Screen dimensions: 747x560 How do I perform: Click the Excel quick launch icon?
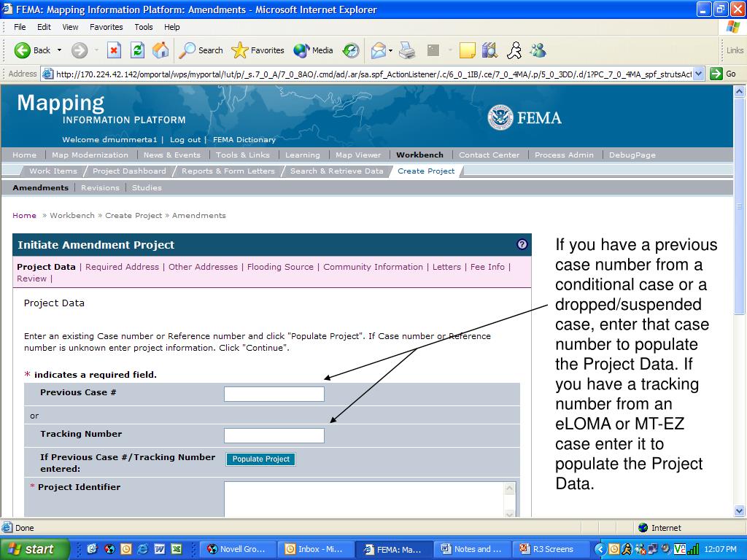pos(177,549)
